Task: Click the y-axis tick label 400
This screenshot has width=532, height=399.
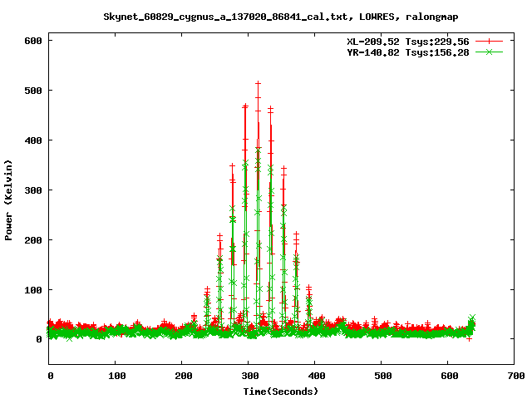Action: [x=33, y=140]
